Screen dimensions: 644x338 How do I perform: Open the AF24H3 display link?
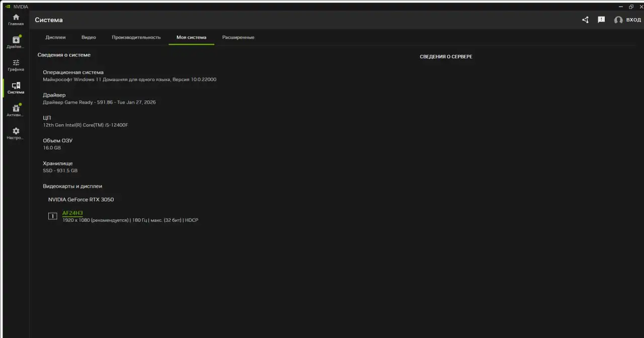tap(72, 213)
